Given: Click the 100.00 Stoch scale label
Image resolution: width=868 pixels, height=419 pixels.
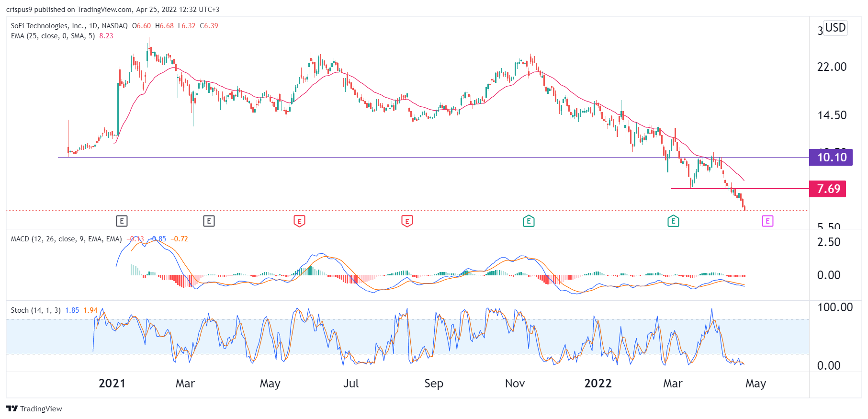Looking at the screenshot, I should pyautogui.click(x=835, y=307).
